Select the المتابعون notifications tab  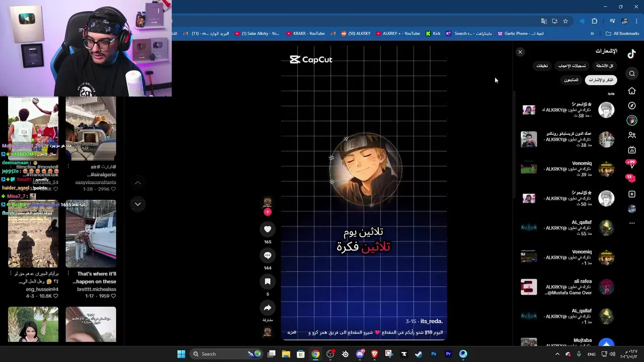[x=571, y=80]
